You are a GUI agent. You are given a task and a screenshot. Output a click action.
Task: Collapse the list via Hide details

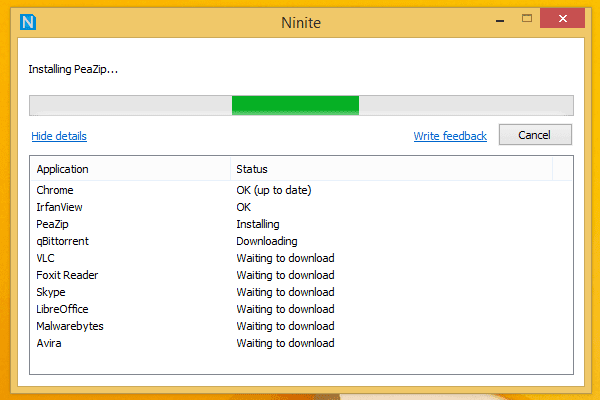pos(59,136)
